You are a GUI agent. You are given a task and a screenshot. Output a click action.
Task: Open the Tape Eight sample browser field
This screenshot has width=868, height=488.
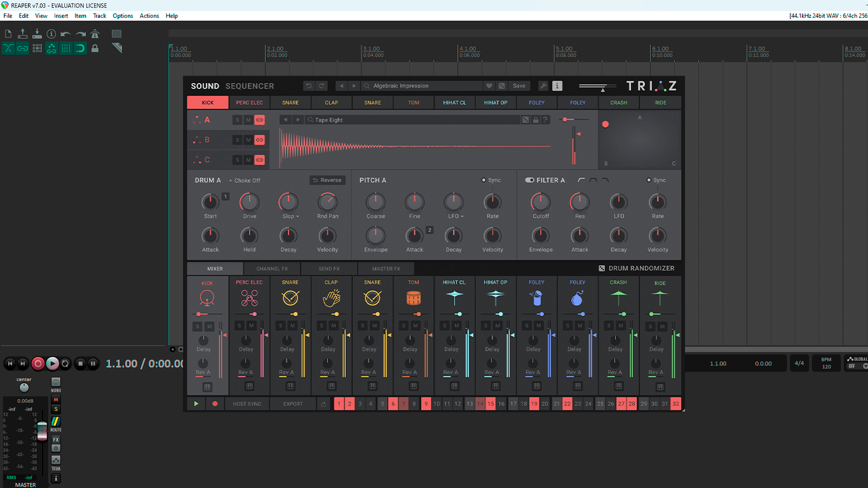coord(413,120)
